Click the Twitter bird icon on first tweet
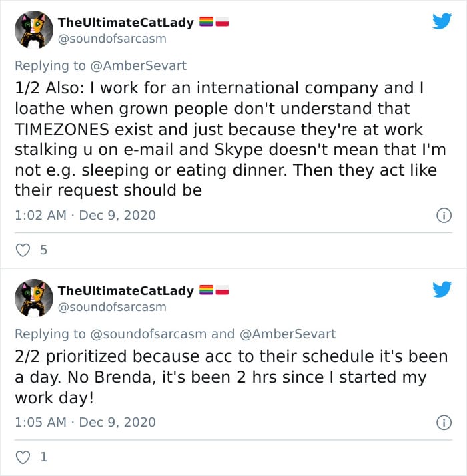Screen dimensions: 467x476 click(x=442, y=21)
